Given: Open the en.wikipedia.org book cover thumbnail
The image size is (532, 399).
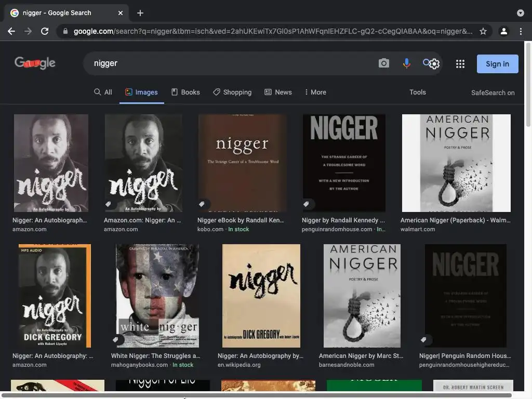Looking at the screenshot, I should 261,296.
